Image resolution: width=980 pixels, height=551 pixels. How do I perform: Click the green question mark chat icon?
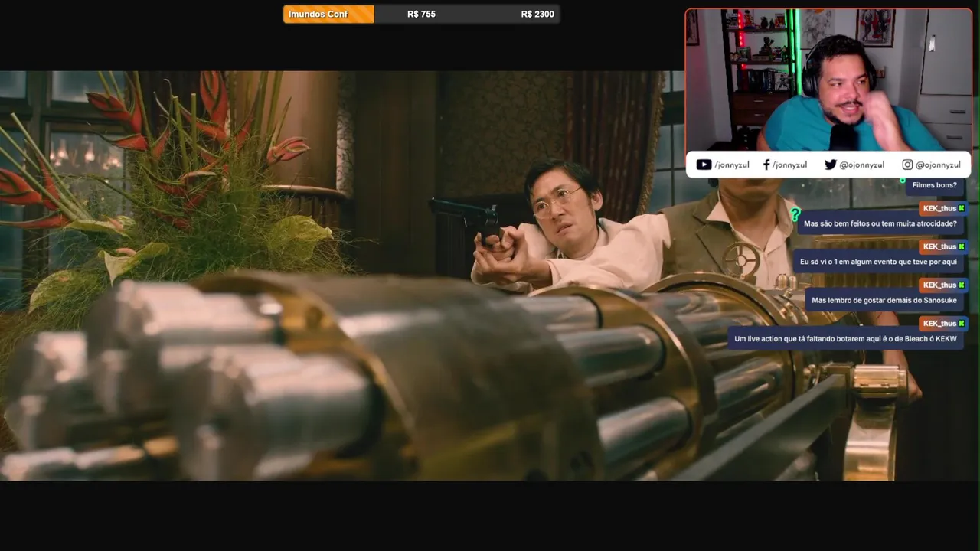[795, 215]
